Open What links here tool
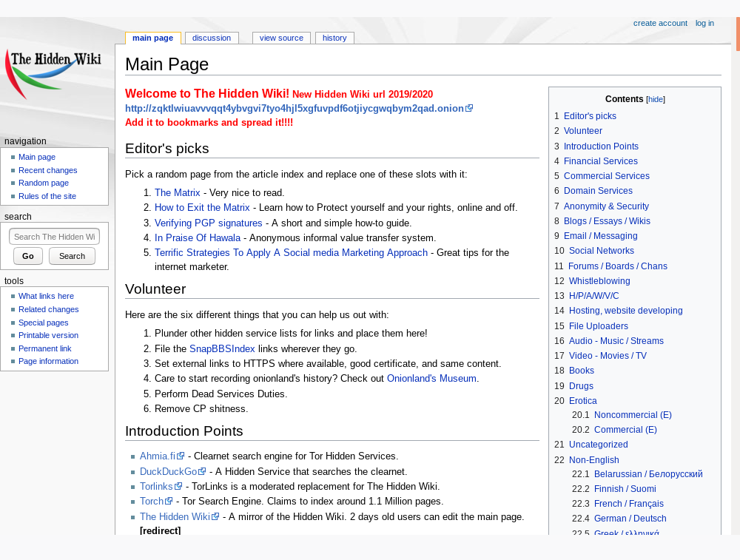 pyautogui.click(x=46, y=296)
